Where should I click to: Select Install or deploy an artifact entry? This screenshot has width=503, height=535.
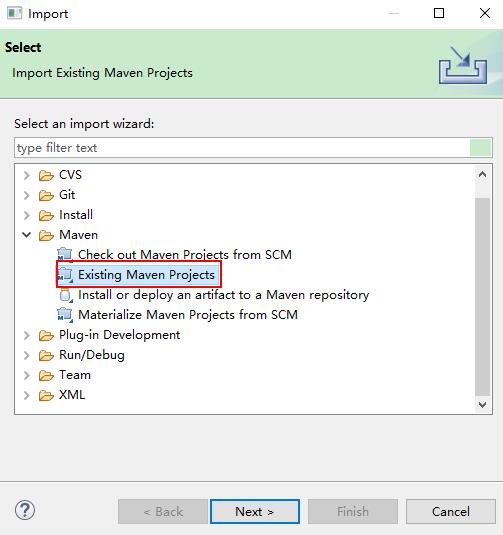(224, 295)
